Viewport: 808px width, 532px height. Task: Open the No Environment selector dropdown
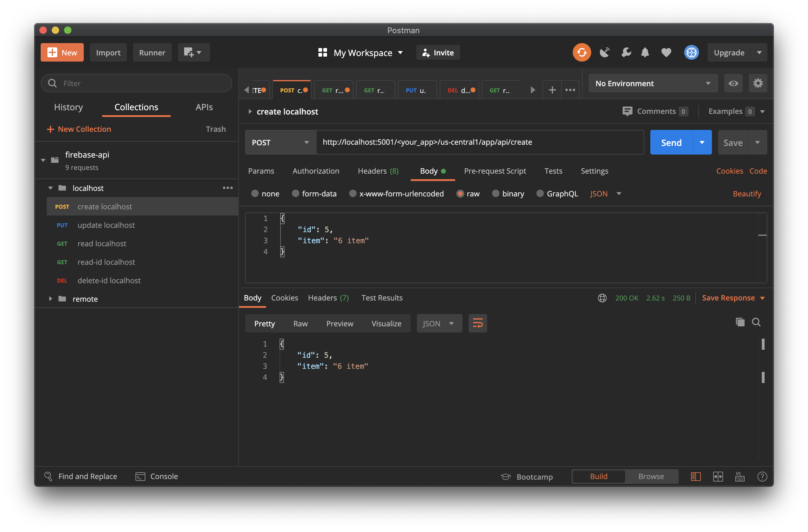tap(653, 83)
